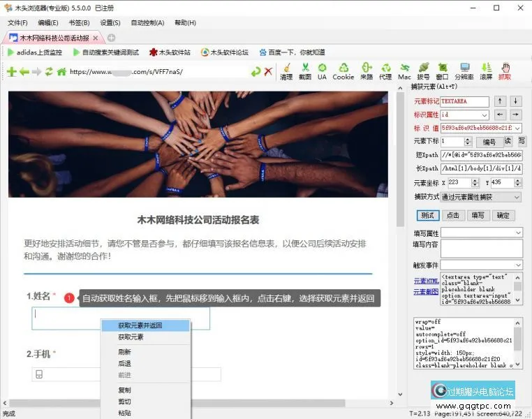This screenshot has width=532, height=419.
Task: Click the 点击 button
Action: coord(453,216)
